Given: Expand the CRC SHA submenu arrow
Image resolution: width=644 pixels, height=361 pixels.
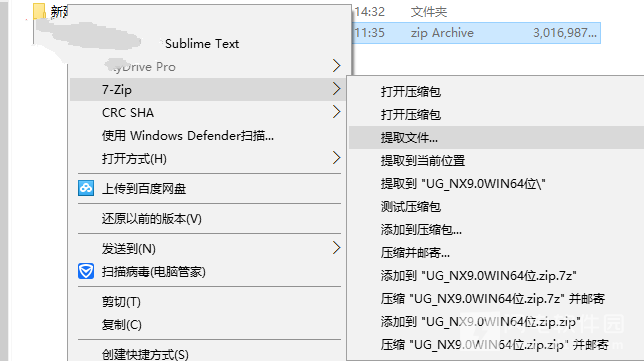Looking at the screenshot, I should coord(336,112).
